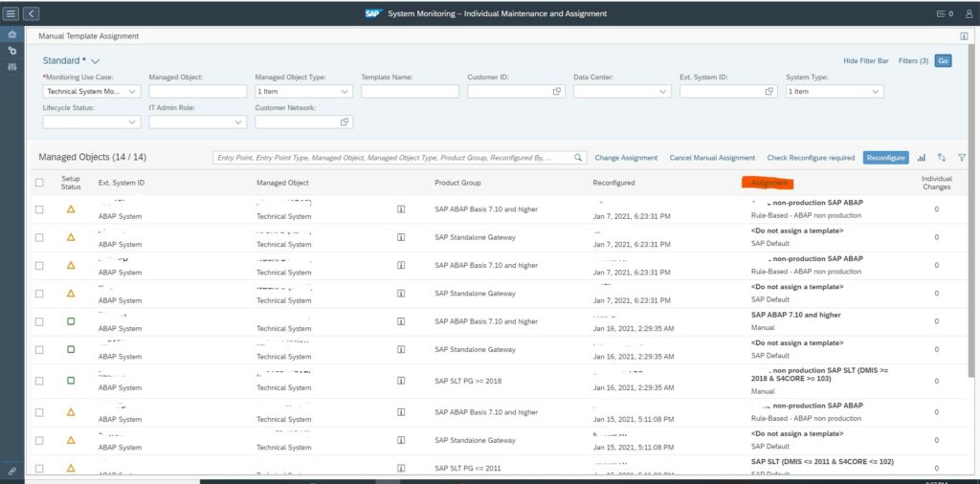
Task: Open info icon in ABAP Basis Jan 15 row
Action: [x=401, y=412]
